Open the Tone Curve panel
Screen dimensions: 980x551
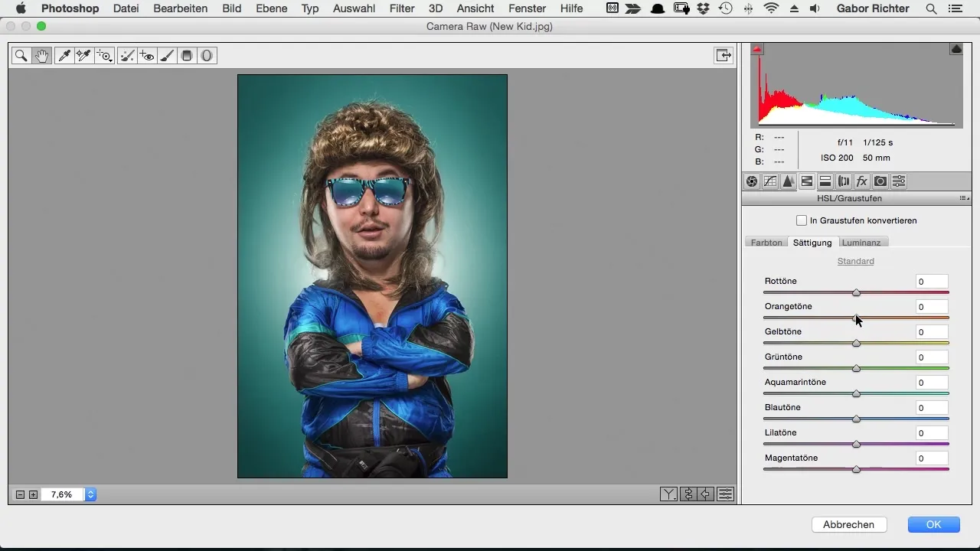coord(770,181)
